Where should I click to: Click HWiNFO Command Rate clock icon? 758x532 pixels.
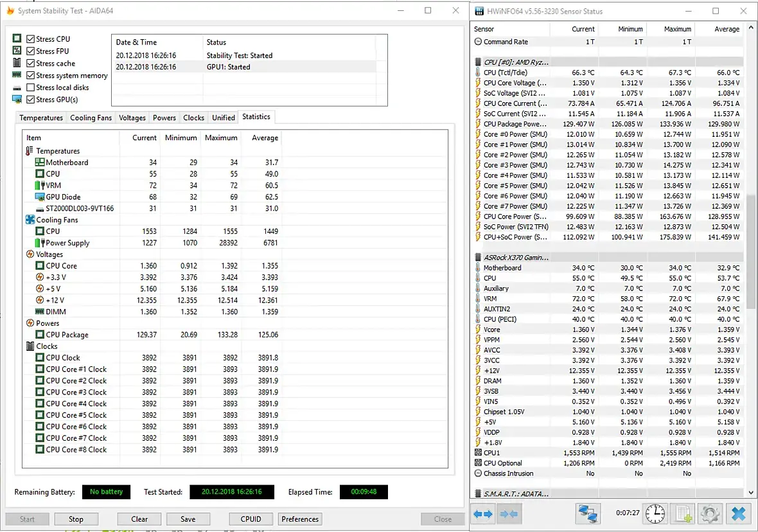478,42
